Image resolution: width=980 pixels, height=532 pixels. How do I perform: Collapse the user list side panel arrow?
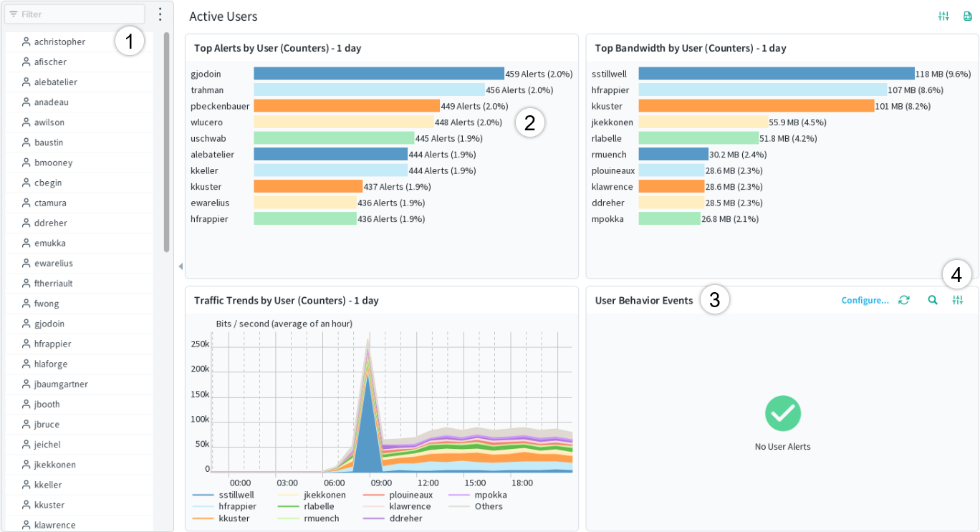pos(180,266)
